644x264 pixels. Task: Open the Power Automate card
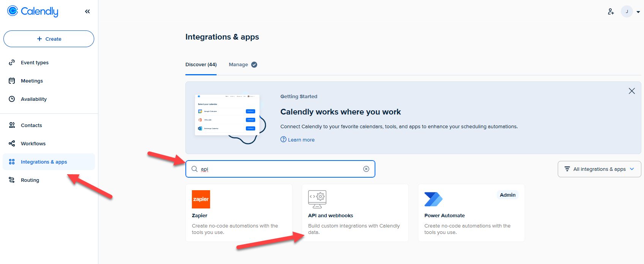(472, 213)
